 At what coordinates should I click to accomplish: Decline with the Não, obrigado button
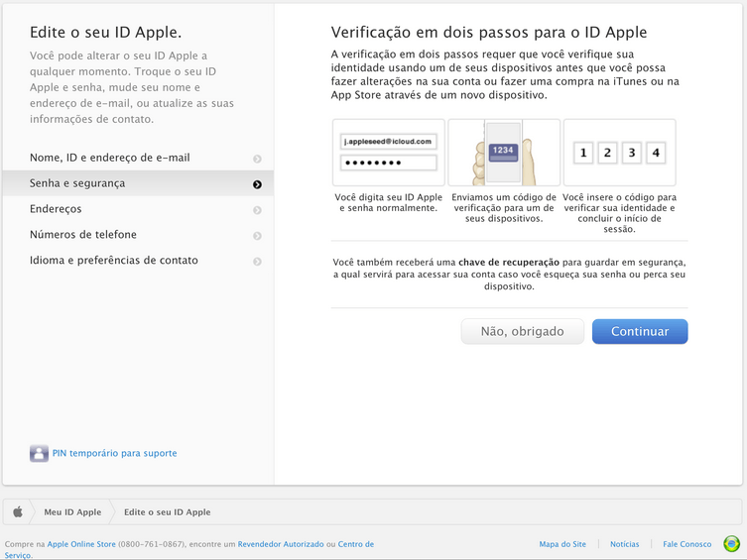coord(522,331)
